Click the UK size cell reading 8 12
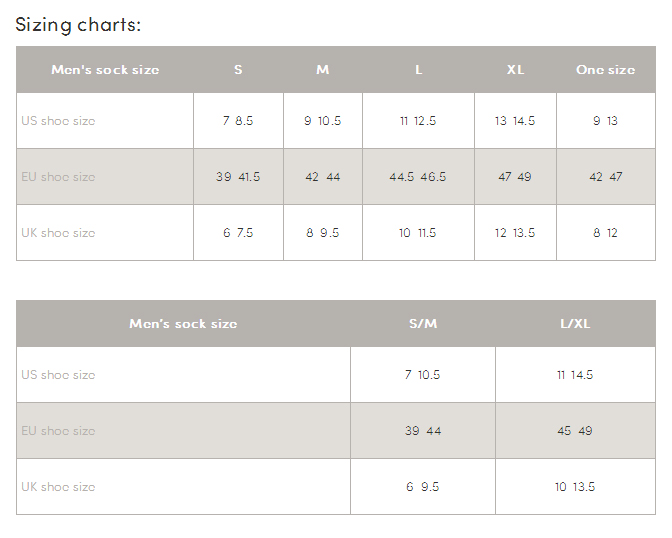 click(605, 233)
